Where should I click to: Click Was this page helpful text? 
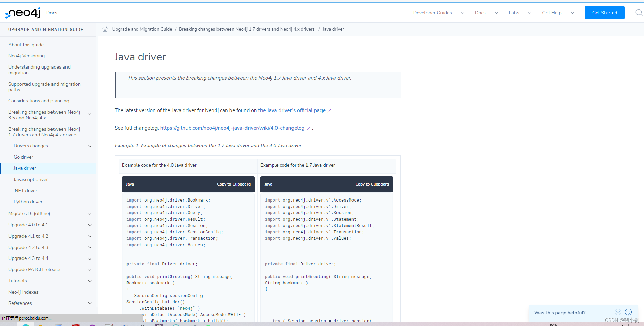(x=560, y=313)
